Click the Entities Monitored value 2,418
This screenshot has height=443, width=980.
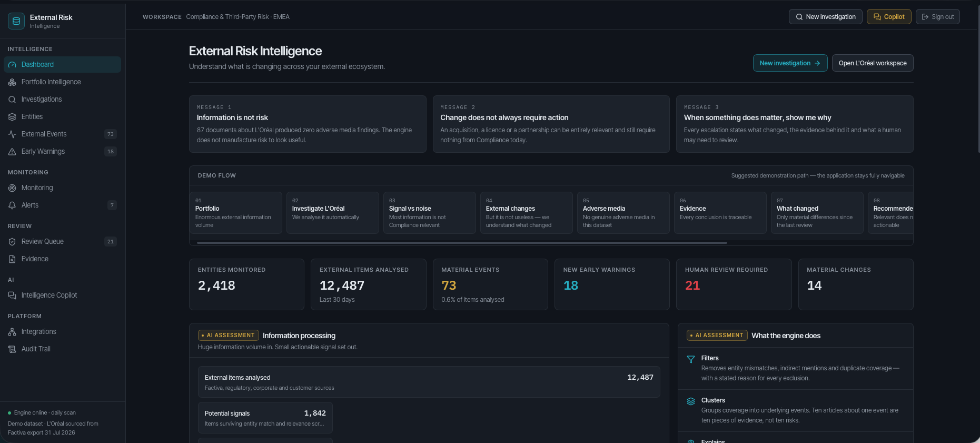click(216, 286)
